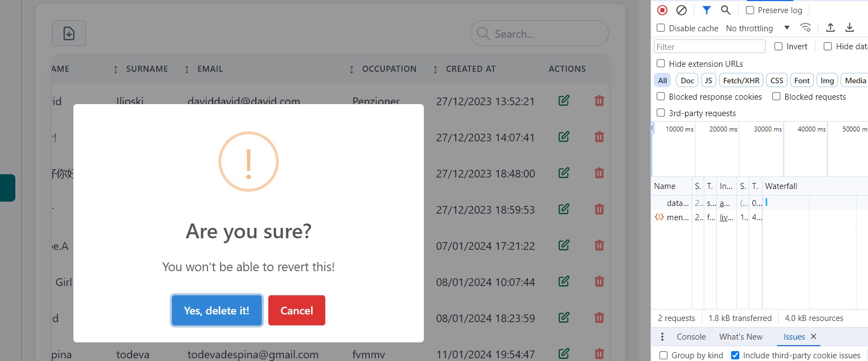Image resolution: width=868 pixels, height=361 pixels.
Task: Click the network Filter text field
Action: [x=709, y=47]
